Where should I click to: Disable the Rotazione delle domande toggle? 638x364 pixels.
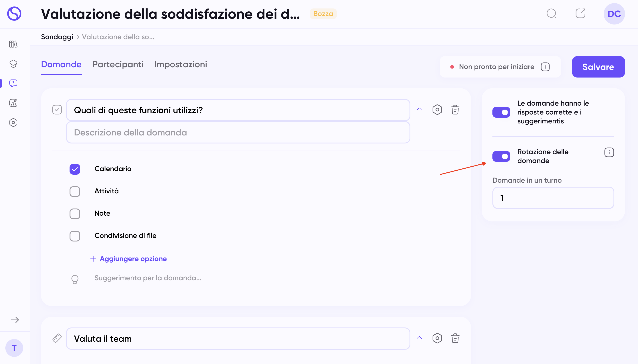click(501, 156)
